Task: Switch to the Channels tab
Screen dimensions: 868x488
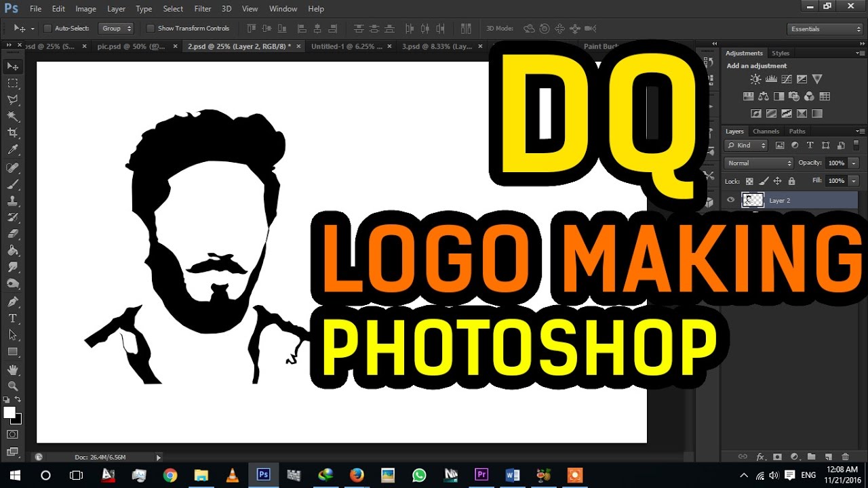Action: point(766,131)
